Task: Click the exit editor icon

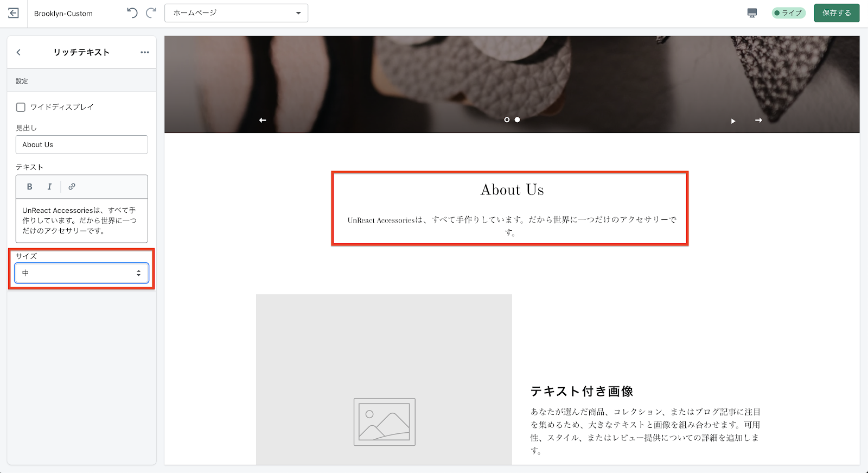Action: [x=14, y=13]
